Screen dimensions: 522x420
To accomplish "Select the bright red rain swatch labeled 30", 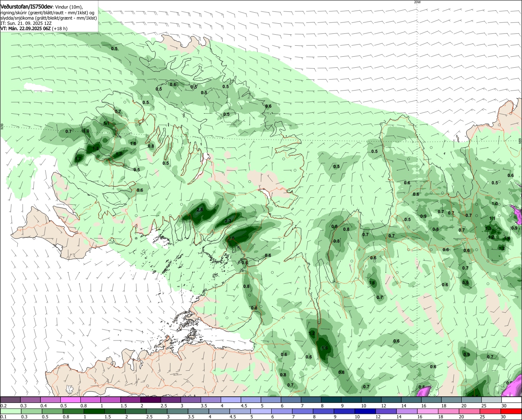I will [512, 411].
